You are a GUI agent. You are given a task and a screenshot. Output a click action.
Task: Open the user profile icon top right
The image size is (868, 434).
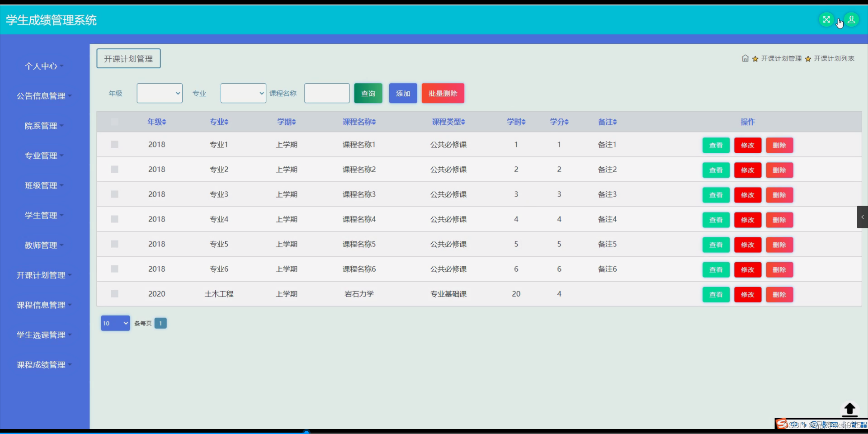point(852,19)
